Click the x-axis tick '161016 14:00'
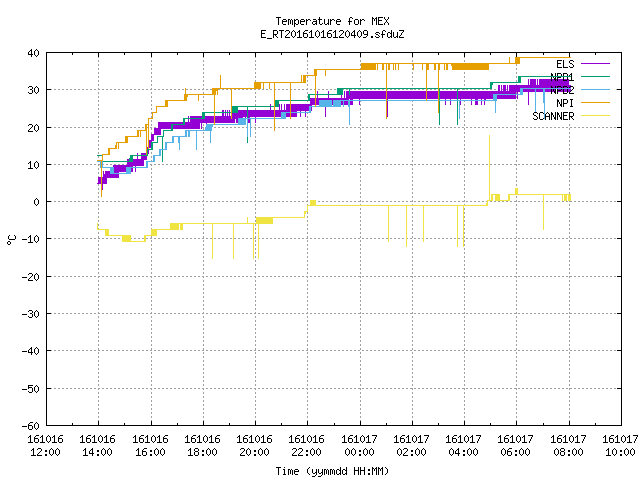The height and width of the screenshot is (480, 640). (98, 446)
